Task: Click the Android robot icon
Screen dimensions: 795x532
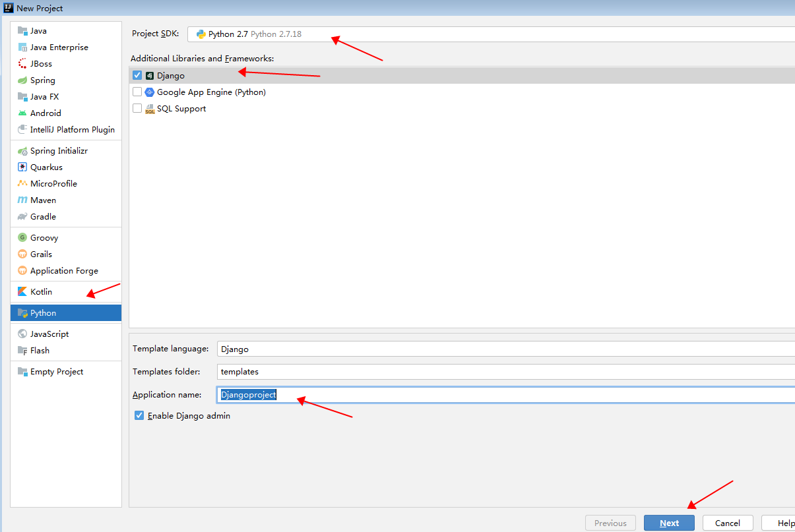Action: [22, 113]
